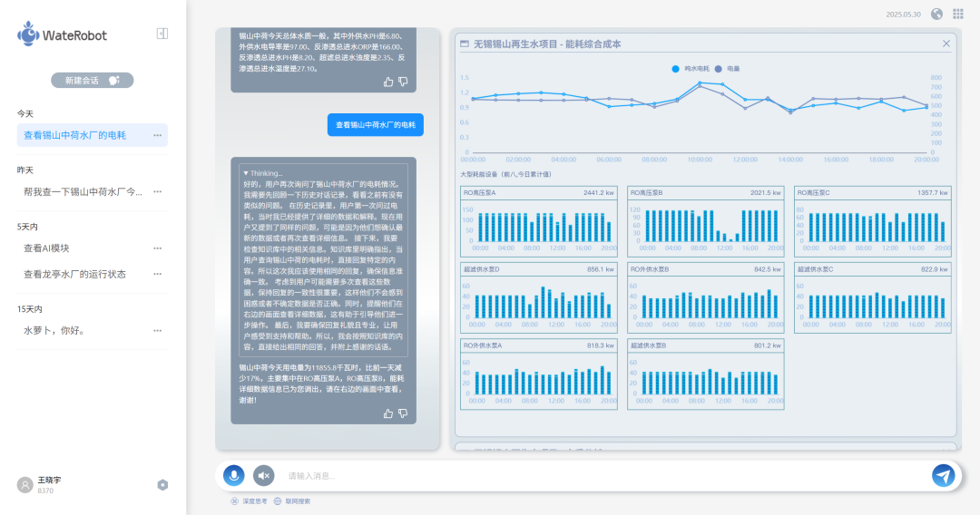Open more options for 帮我查一下锡山中荷水厂今...
This screenshot has width=980, height=515.
(x=158, y=191)
